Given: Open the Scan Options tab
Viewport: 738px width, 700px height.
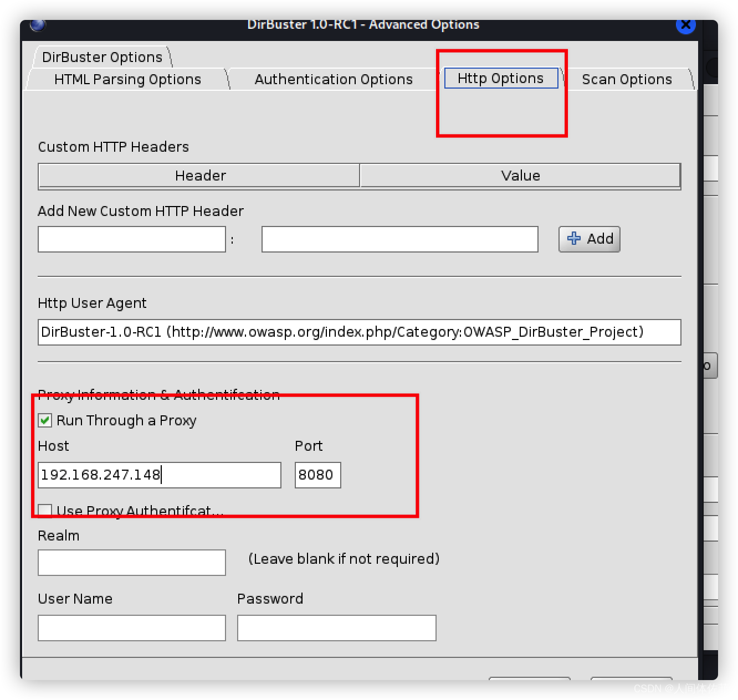Looking at the screenshot, I should [x=627, y=79].
